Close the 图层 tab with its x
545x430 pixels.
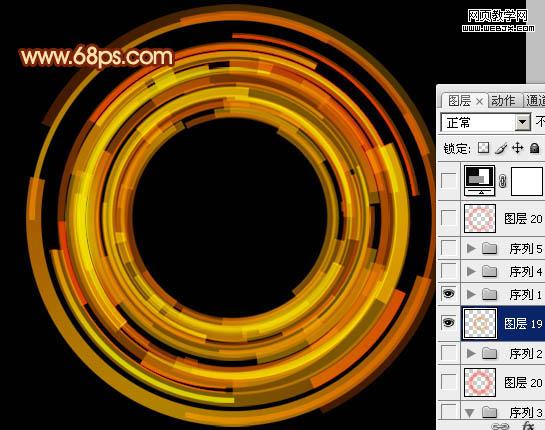click(x=479, y=102)
